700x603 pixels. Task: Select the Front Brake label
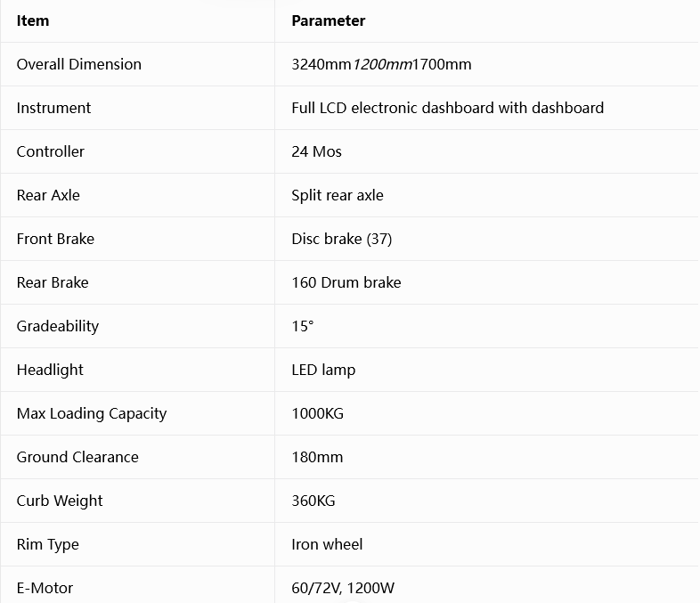click(55, 239)
